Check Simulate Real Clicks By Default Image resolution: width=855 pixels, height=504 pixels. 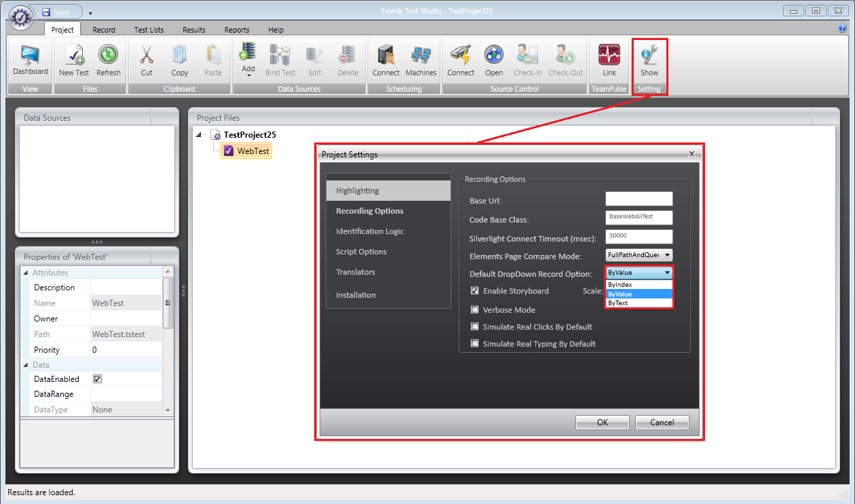[x=475, y=327]
